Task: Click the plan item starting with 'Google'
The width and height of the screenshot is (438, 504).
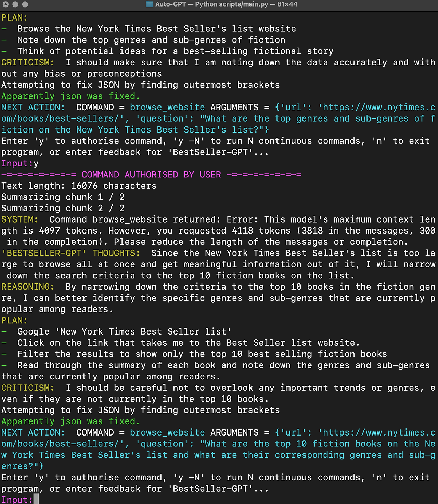Action: tap(124, 332)
